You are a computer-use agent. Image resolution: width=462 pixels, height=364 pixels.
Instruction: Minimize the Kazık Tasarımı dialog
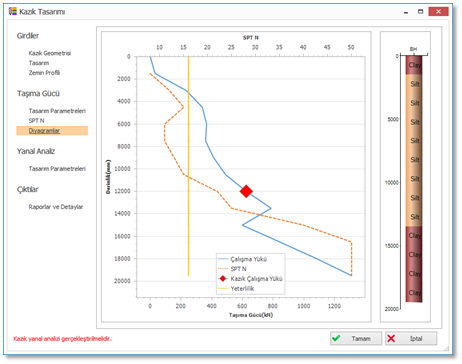pos(406,12)
